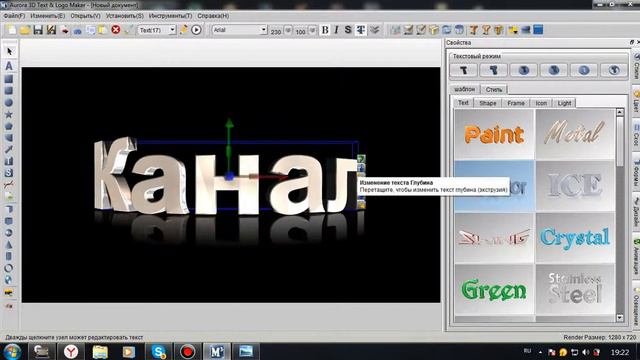The width and height of the screenshot is (640, 360).
Task: Select the 'S' symbol shape tool
Action: click(9, 173)
